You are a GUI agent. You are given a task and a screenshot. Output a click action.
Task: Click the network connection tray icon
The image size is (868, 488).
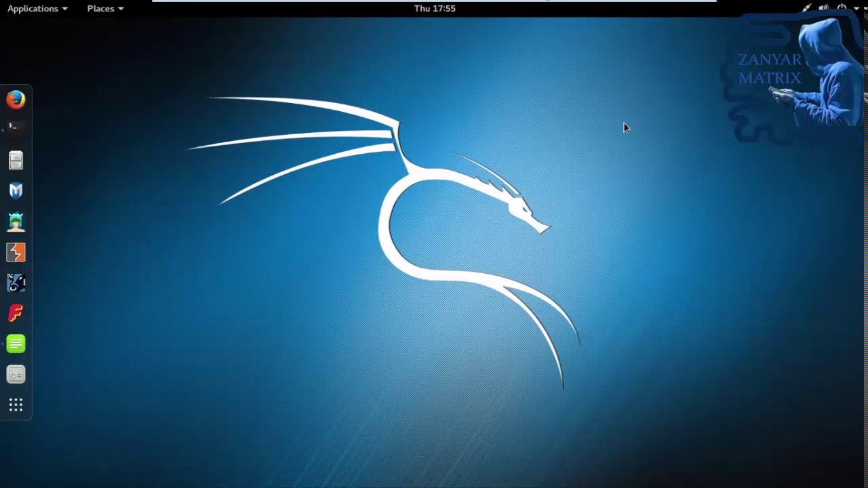coord(806,8)
